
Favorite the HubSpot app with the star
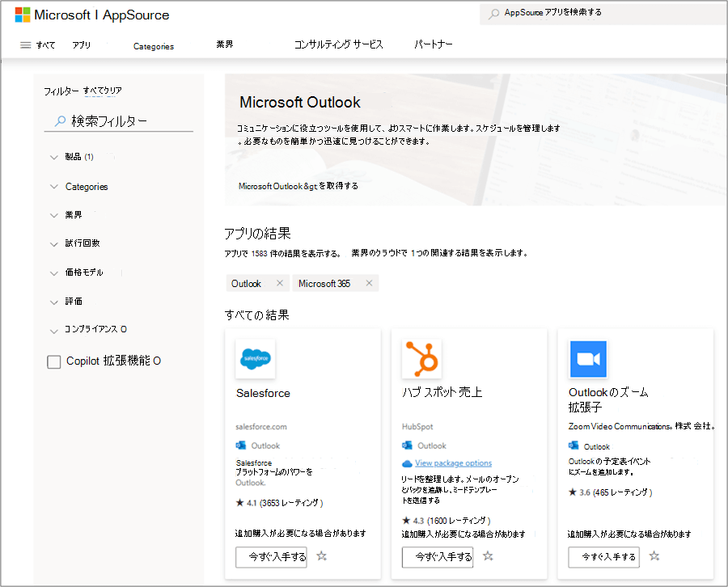(x=488, y=556)
